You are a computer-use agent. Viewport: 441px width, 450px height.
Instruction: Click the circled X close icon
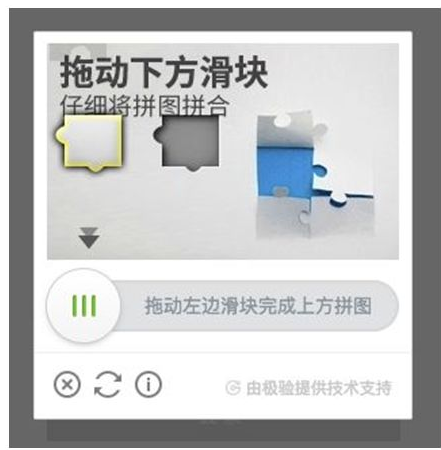click(67, 385)
